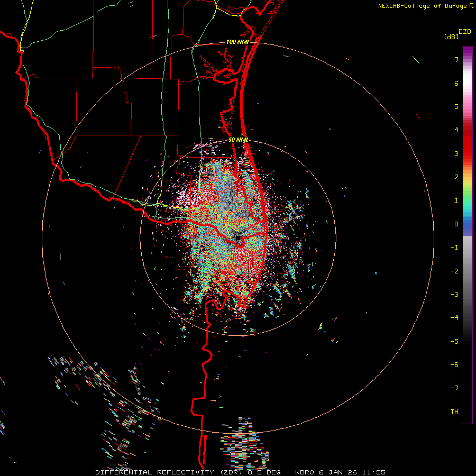Click the 50 NMI range ring label
476x476 pixels.
(239, 140)
